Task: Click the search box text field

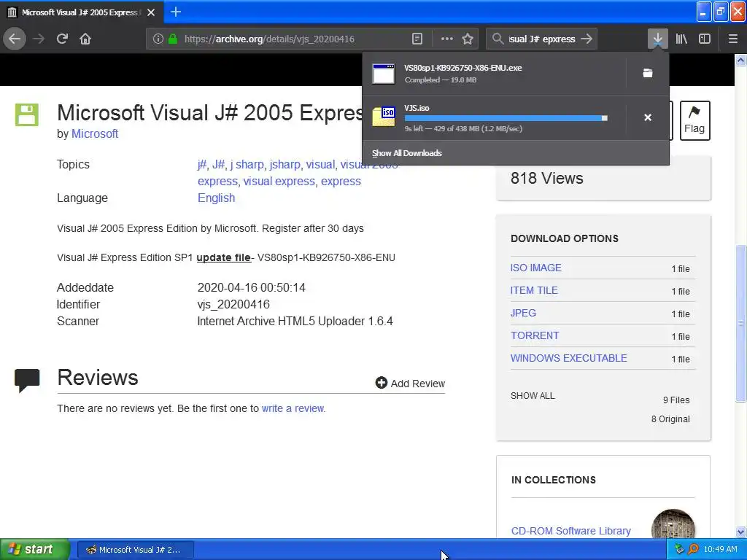Action: 542,39
